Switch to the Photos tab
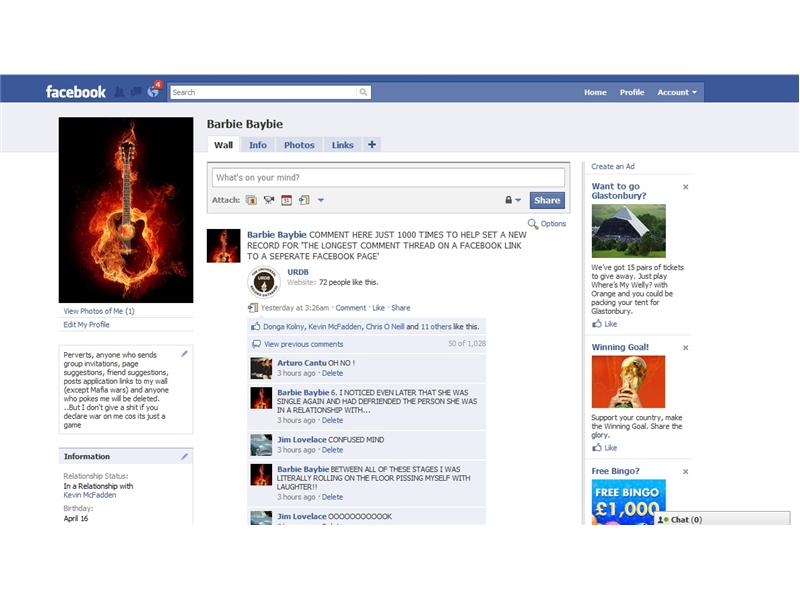Viewport: 800px width, 600px height. [300, 145]
